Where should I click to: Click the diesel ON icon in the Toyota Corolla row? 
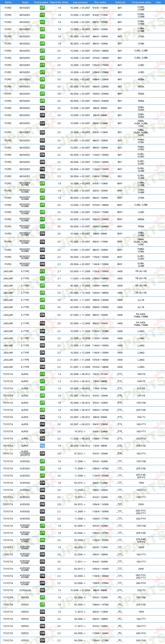(x=42, y=590)
